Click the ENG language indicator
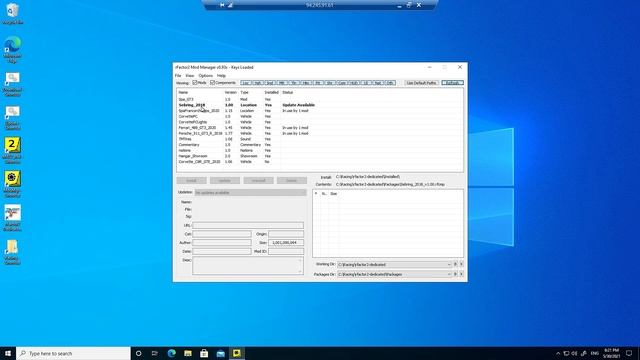Image resolution: width=640 pixels, height=360 pixels. click(595, 353)
